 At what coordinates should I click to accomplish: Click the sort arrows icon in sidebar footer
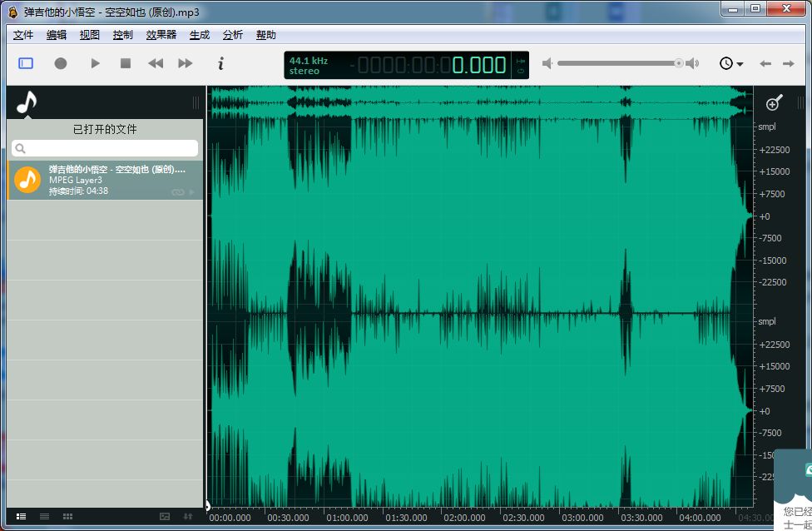(188, 516)
